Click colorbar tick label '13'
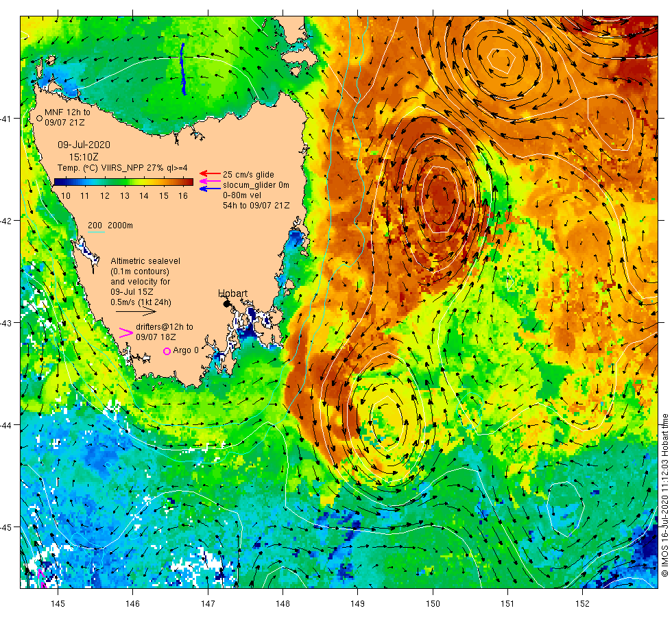 [124, 196]
